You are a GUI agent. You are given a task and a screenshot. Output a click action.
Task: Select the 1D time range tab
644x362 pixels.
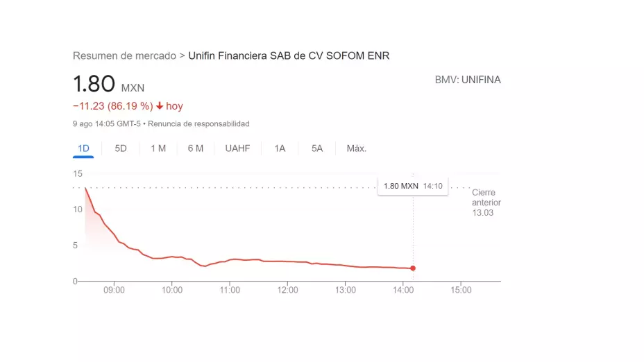(83, 148)
